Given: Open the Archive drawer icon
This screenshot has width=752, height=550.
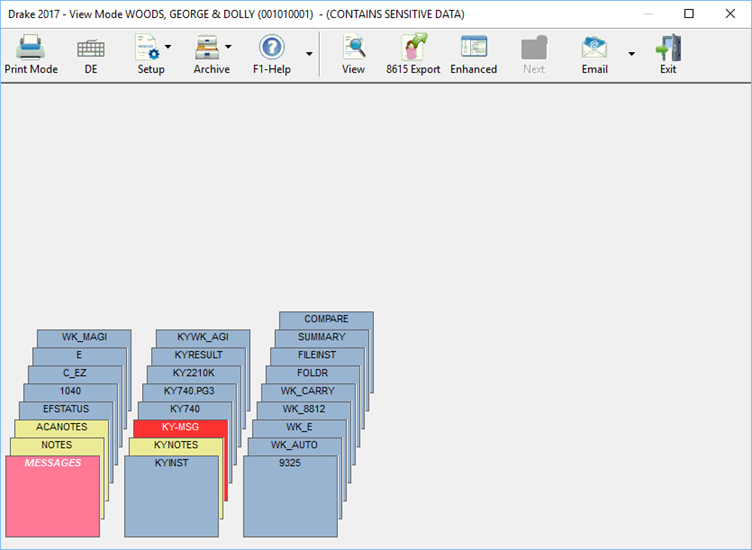Looking at the screenshot, I should (208, 48).
